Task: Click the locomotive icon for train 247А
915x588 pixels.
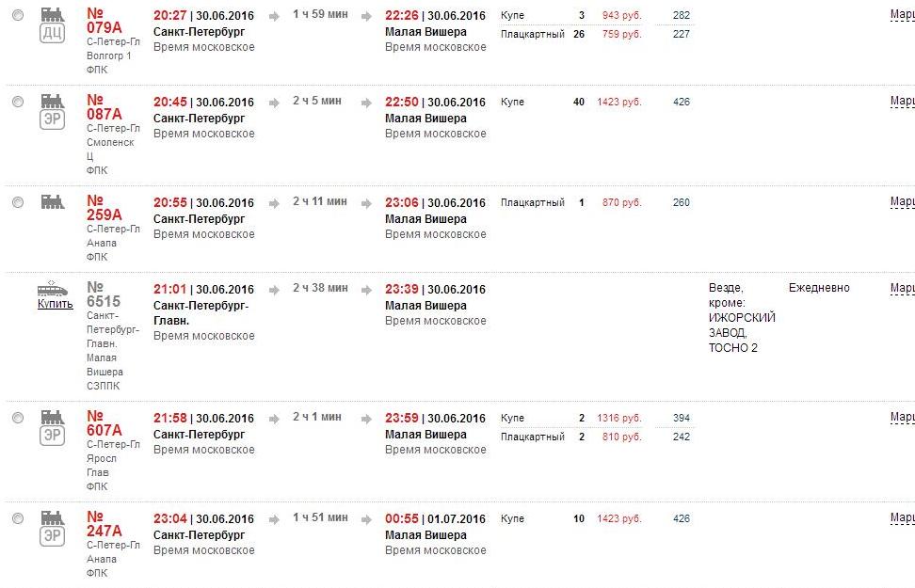Action: coord(52,517)
